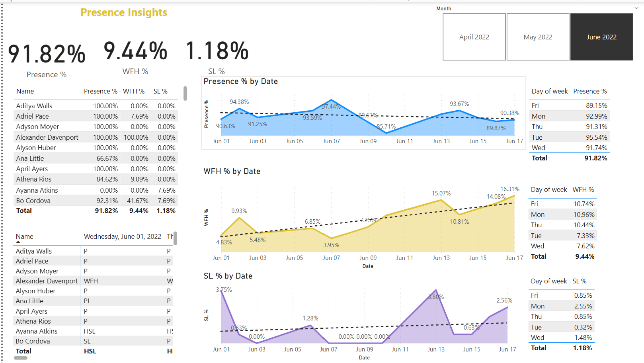
Task: Click the sort arrow under the lower Name header
Action: coord(18,242)
